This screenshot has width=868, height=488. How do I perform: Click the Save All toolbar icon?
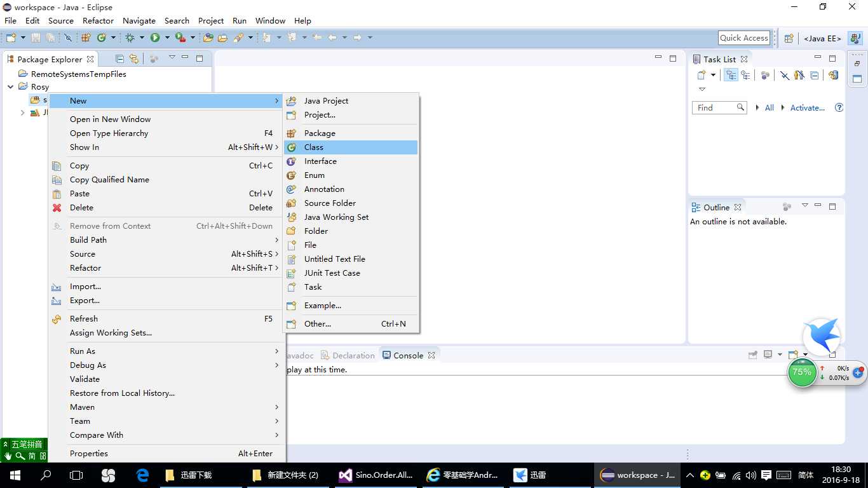50,37
